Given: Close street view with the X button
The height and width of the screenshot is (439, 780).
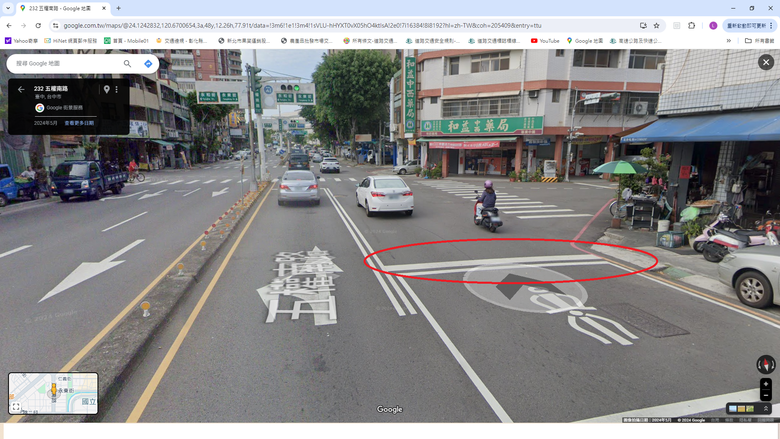Looking at the screenshot, I should tap(766, 62).
